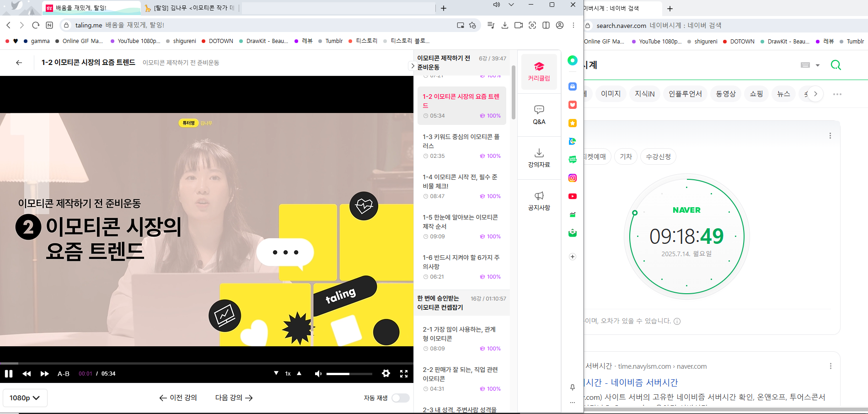Collapse the 한 번에 승인받는 이모티콘 컨셉잡기 section
Screen dimensions: 868x414
462,303
